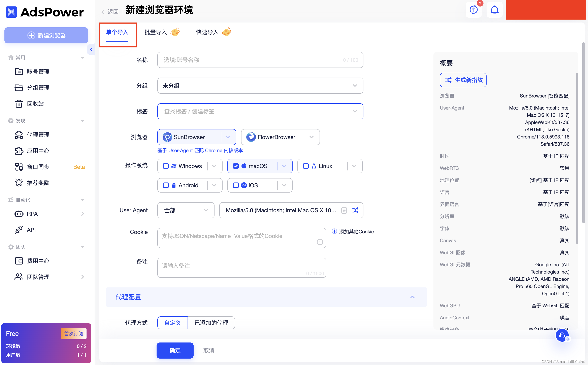Switch to 快速导入 tab

point(207,32)
